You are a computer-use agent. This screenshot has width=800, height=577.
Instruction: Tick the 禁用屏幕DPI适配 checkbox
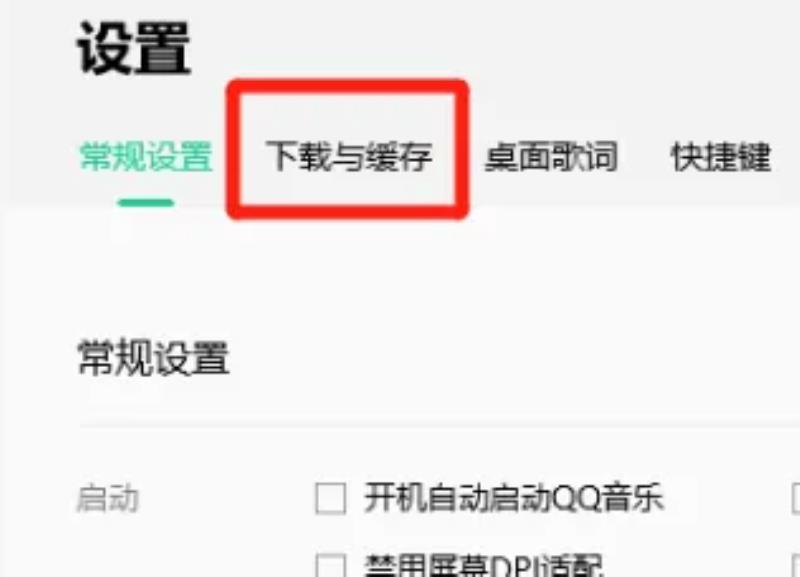click(331, 566)
